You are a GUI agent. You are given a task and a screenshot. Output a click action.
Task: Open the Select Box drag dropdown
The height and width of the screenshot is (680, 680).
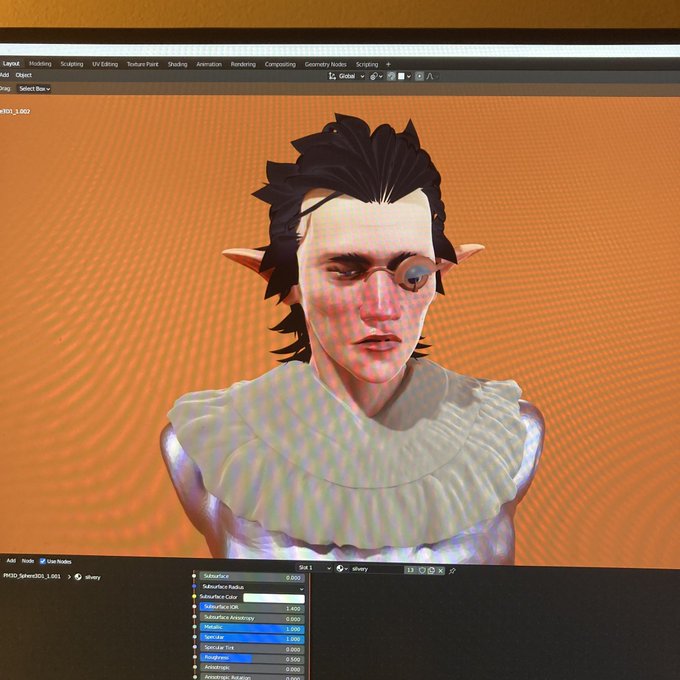[x=34, y=89]
